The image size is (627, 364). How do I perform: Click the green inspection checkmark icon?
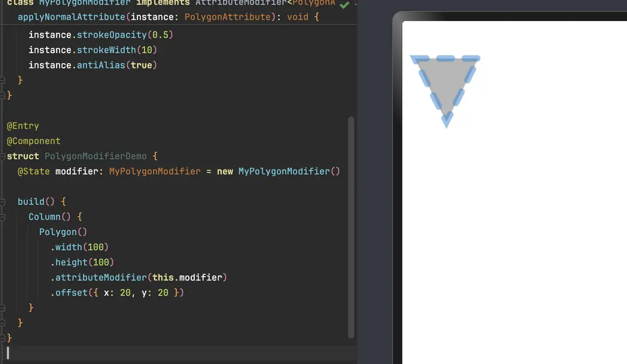coord(344,5)
